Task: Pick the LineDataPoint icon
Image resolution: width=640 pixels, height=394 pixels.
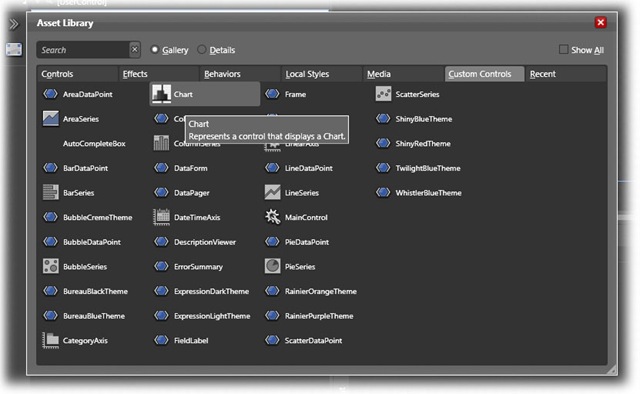Action: pos(272,168)
